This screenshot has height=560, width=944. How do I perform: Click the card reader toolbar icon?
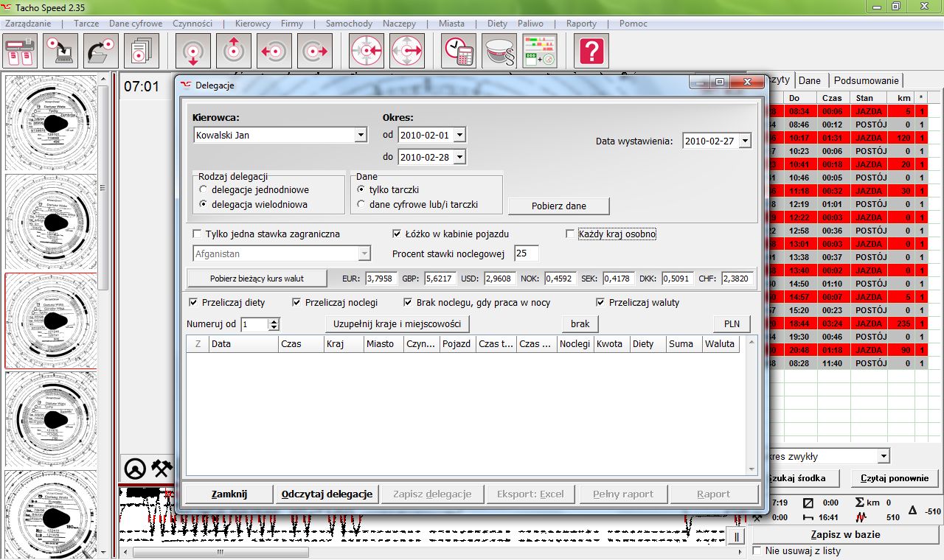tap(21, 52)
